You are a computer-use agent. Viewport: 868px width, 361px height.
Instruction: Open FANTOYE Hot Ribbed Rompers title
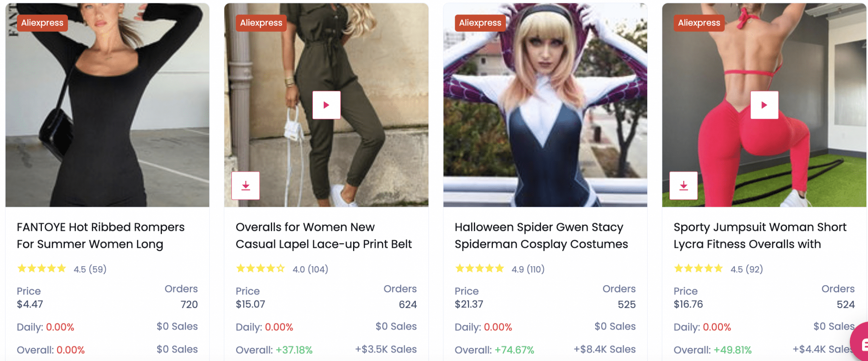101,236
